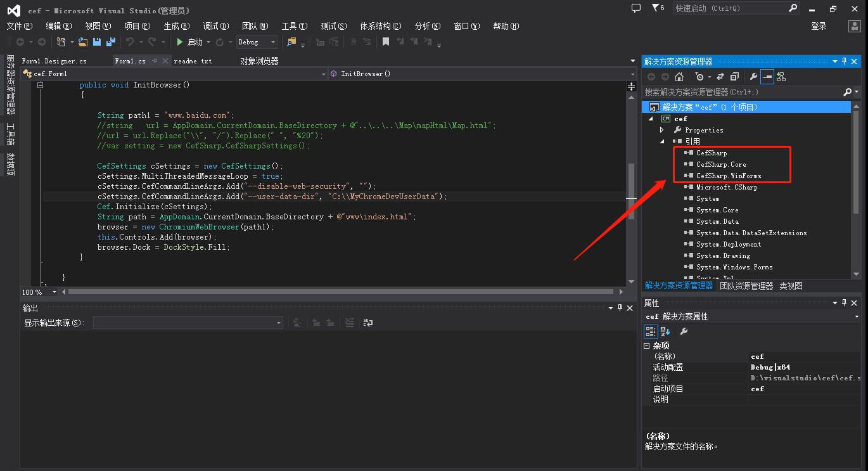Click Pending Changes Filter clock icon
This screenshot has width=868, height=471.
(699, 77)
